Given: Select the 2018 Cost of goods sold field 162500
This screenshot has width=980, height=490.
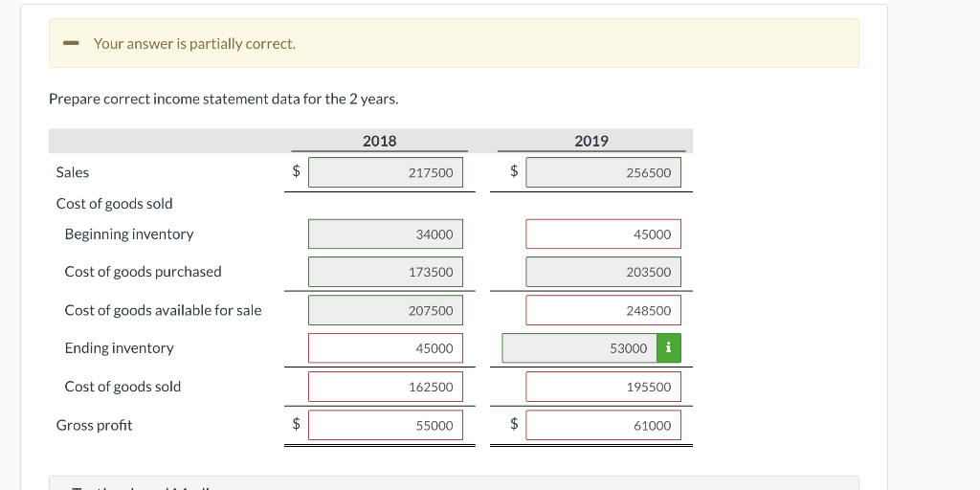Looking at the screenshot, I should coord(386,387).
